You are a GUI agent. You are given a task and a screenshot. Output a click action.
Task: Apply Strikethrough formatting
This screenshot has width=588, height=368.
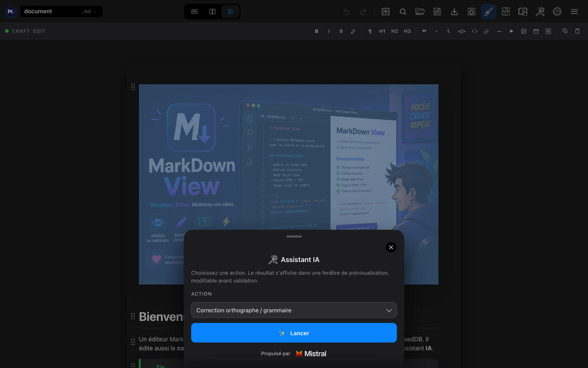tap(341, 31)
